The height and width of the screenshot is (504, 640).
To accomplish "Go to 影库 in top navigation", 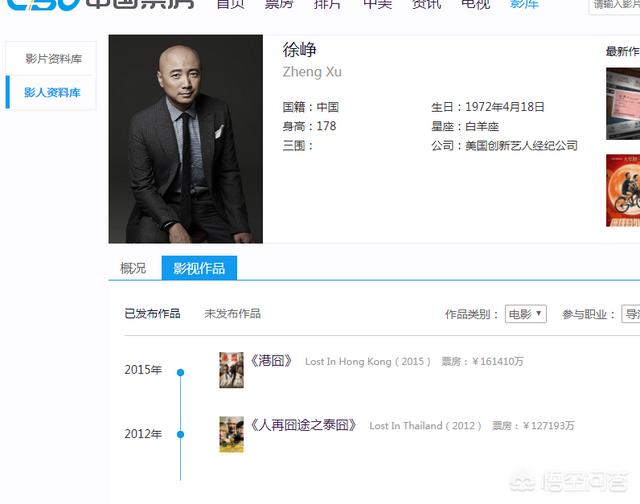I will pyautogui.click(x=524, y=4).
